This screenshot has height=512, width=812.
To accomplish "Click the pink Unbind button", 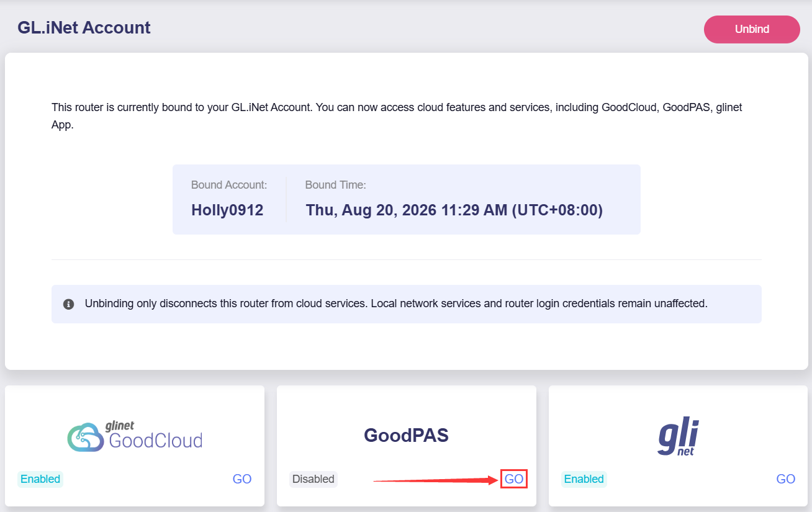I will point(752,29).
